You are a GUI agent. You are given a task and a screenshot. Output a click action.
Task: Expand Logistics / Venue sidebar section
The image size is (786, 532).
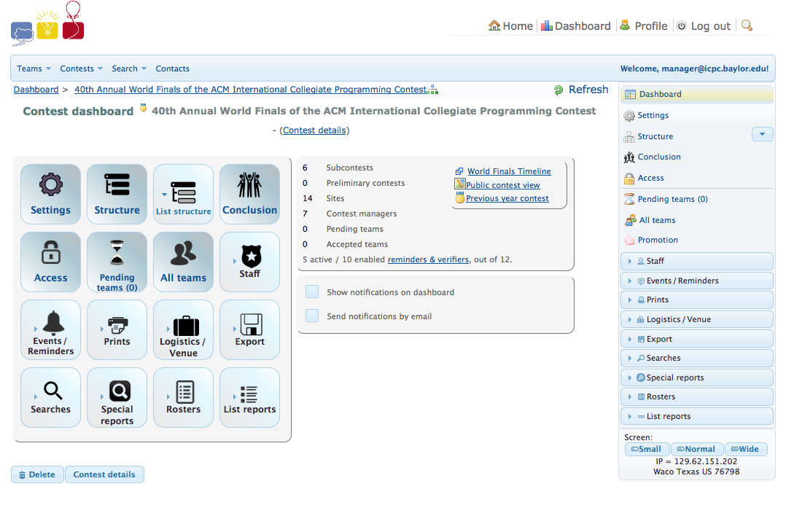pyautogui.click(x=696, y=319)
